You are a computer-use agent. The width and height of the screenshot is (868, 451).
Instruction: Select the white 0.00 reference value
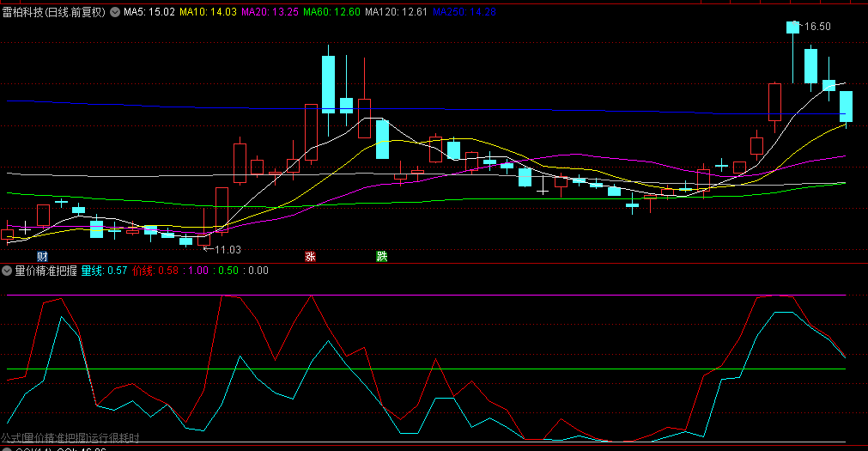258,271
